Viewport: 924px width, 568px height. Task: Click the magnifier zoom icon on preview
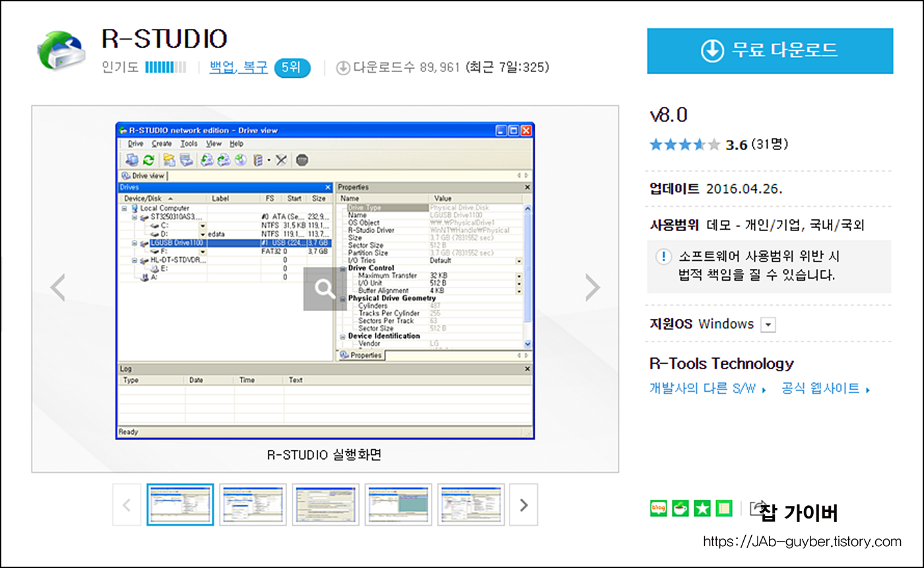tap(325, 289)
